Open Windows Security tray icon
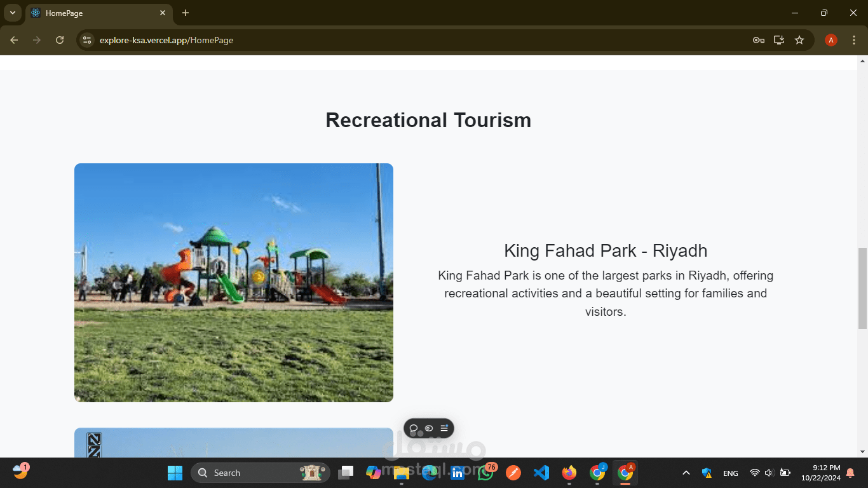868x488 pixels. coord(707,473)
